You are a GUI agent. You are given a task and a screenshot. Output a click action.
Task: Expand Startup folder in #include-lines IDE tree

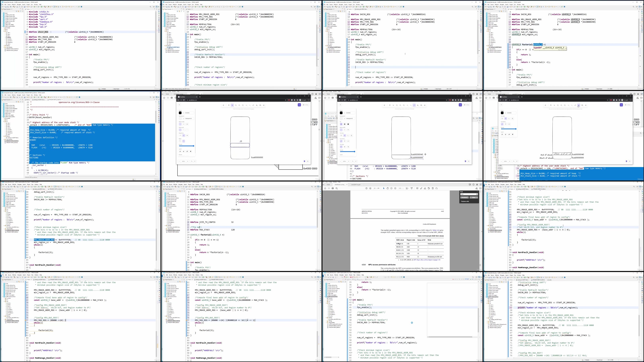point(4,46)
